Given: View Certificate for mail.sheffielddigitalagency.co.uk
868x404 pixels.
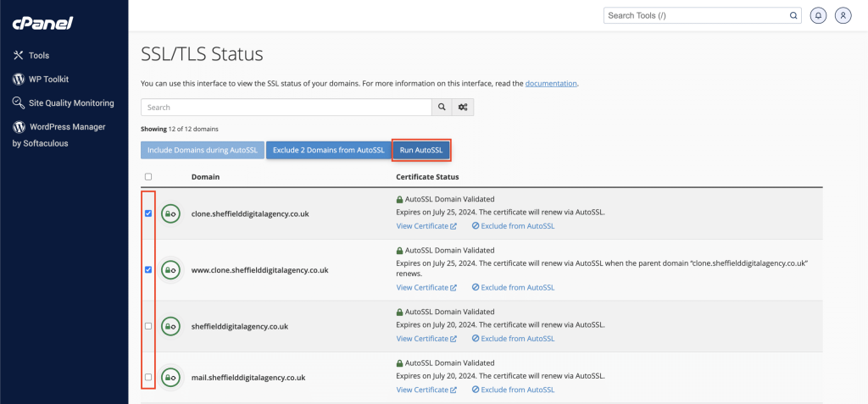Looking at the screenshot, I should point(426,390).
